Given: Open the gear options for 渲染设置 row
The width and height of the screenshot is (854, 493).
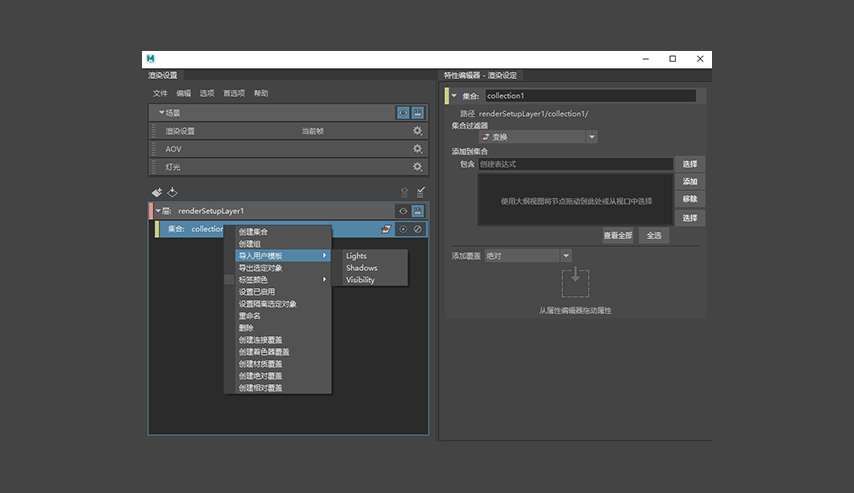Looking at the screenshot, I should 417,131.
